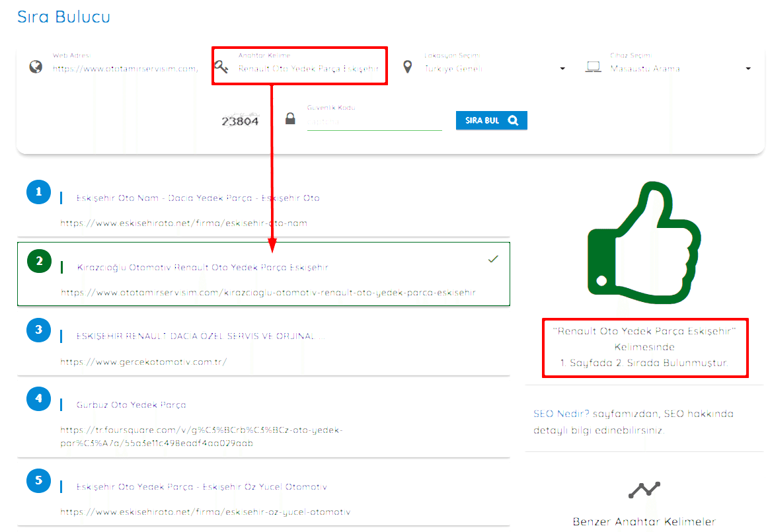Screen dimensions: 768x532
Task: Open the Lokasyon Seçimi dropdown
Action: (x=494, y=69)
